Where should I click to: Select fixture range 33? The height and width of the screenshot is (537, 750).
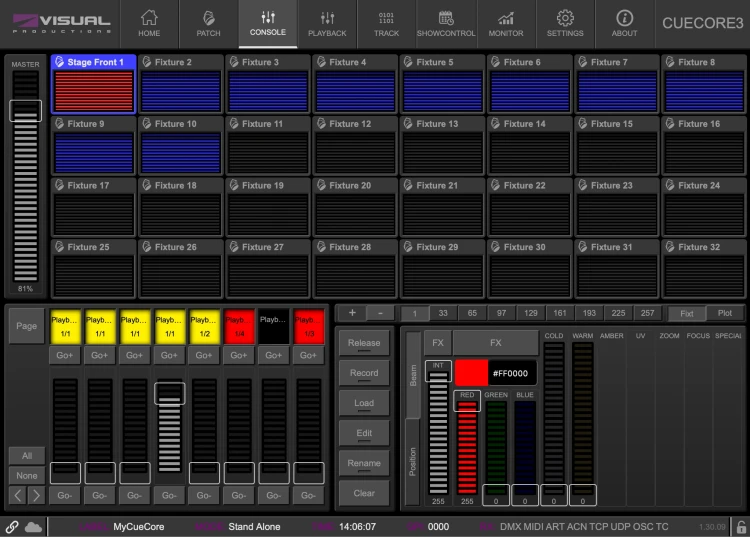443,313
